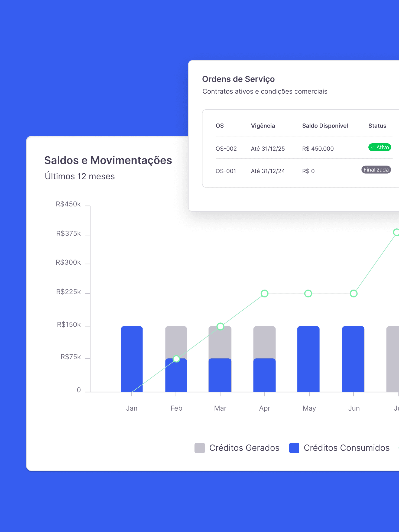
Task: Select the OS-002 order cell
Action: click(226, 149)
